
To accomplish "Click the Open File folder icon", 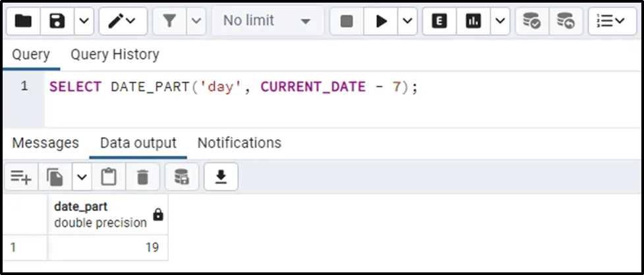I will tap(23, 21).
